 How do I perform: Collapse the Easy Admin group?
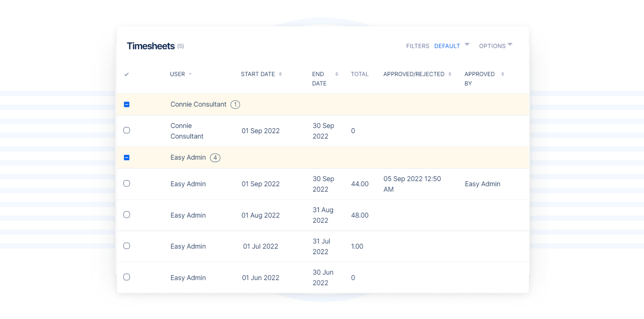tap(127, 158)
